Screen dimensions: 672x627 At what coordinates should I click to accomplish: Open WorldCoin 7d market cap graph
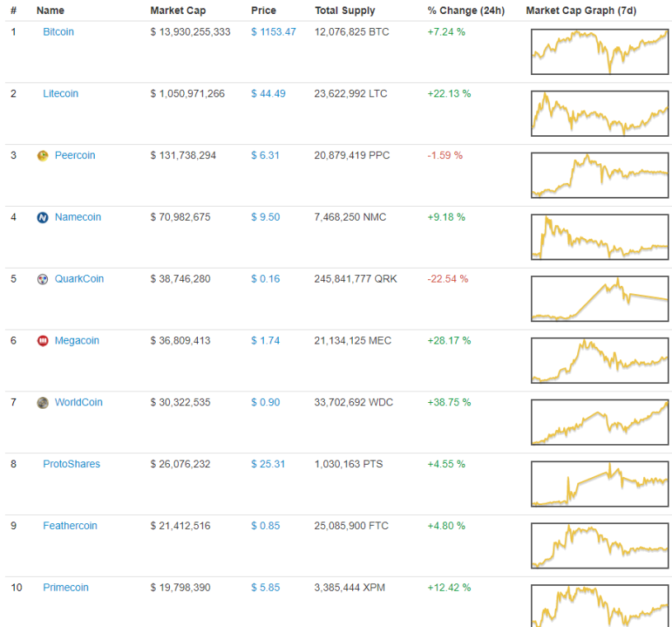[599, 422]
